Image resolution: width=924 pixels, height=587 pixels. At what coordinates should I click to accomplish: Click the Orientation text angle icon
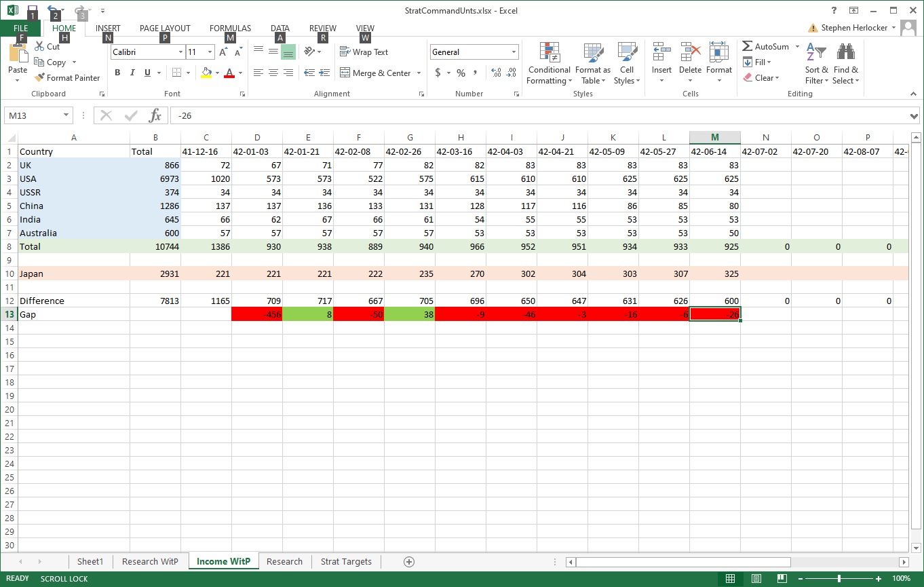[x=309, y=52]
